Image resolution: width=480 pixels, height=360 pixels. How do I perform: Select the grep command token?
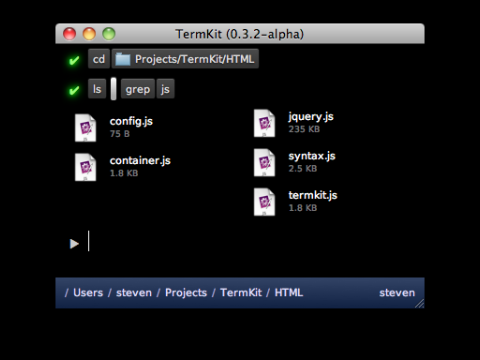pos(138,89)
